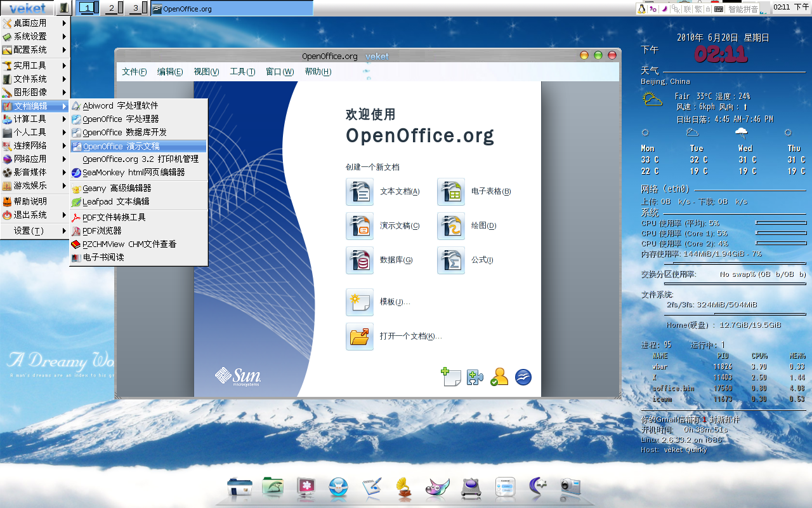Image resolution: width=812 pixels, height=508 pixels.
Task: Switch to workspace 2
Action: (x=114, y=8)
